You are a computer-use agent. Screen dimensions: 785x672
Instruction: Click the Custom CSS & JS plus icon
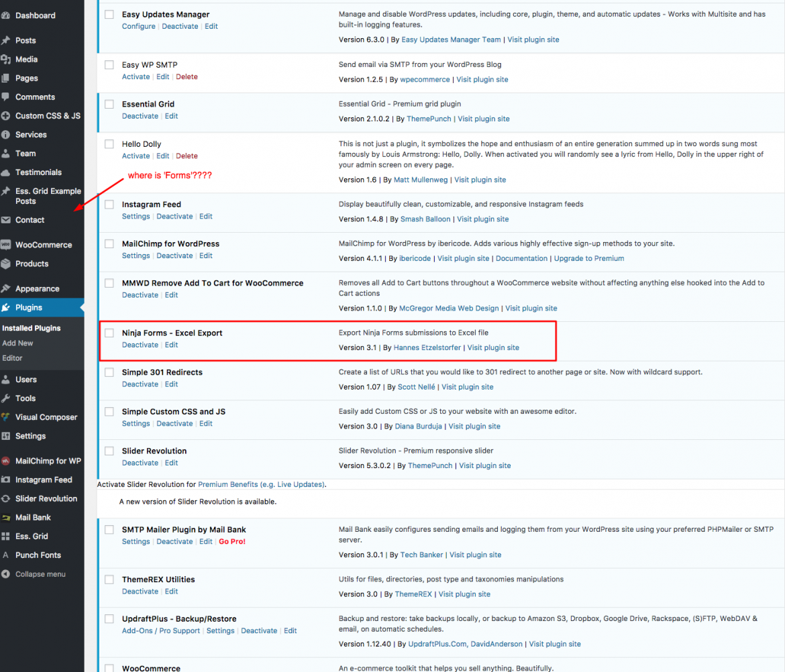tap(5, 115)
